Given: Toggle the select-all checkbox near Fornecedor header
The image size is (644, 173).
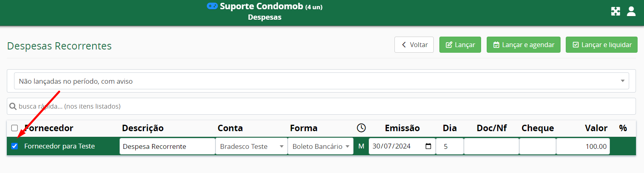Looking at the screenshot, I should [x=14, y=128].
